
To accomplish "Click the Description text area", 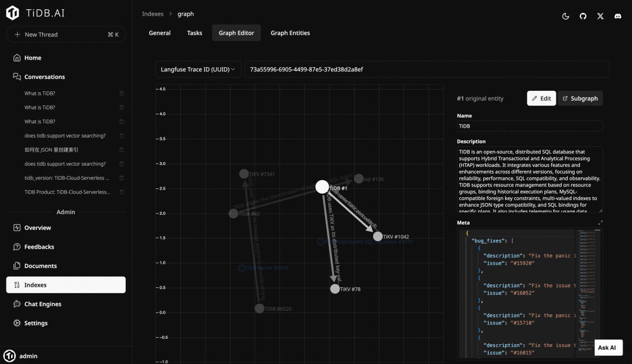I will pos(530,180).
